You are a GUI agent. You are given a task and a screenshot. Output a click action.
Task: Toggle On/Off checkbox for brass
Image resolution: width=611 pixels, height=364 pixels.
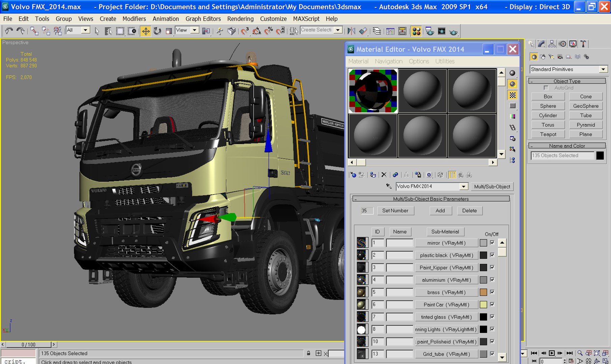[492, 292]
